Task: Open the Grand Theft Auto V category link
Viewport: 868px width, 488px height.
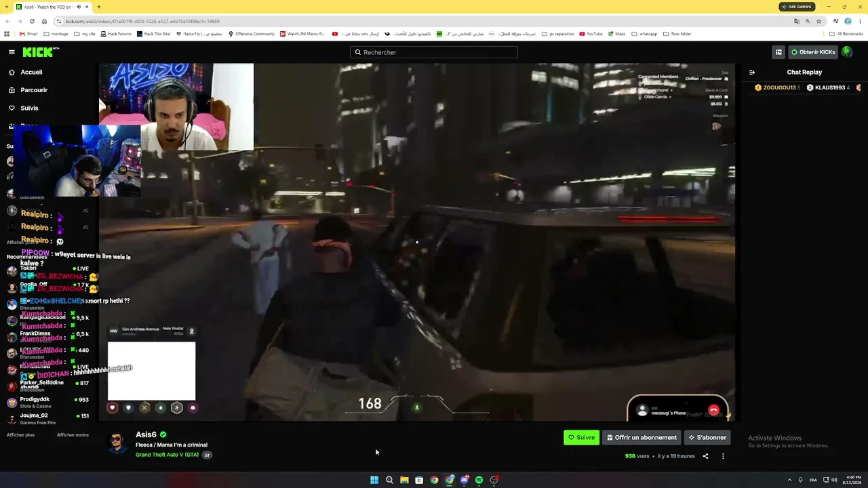Action: point(167,455)
